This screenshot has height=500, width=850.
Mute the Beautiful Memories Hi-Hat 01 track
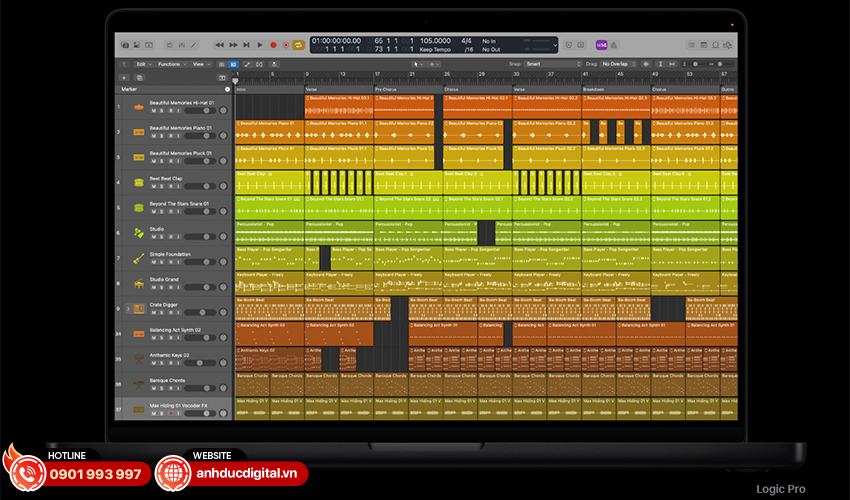click(x=153, y=110)
